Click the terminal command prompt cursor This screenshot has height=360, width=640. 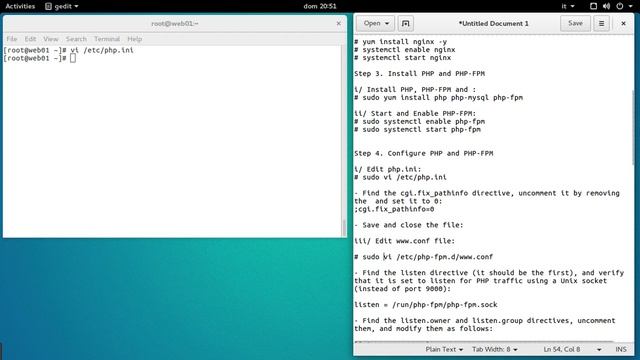(73, 58)
